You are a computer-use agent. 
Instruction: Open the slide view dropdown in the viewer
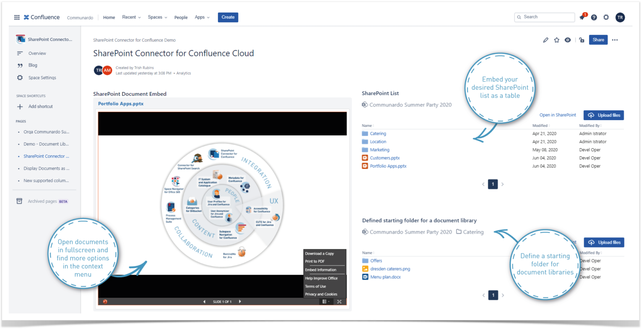click(x=325, y=301)
